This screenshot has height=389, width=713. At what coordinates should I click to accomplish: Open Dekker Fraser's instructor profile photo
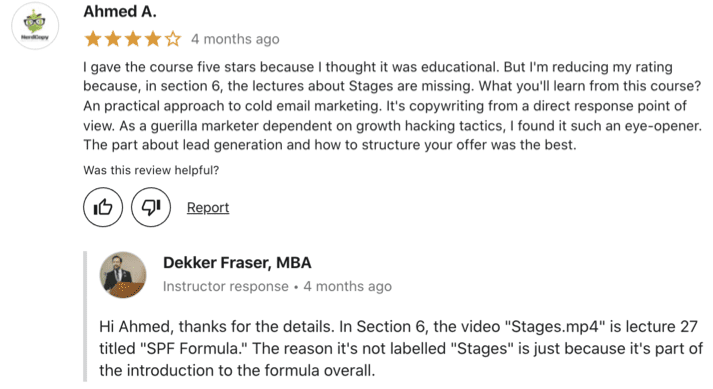pyautogui.click(x=123, y=275)
